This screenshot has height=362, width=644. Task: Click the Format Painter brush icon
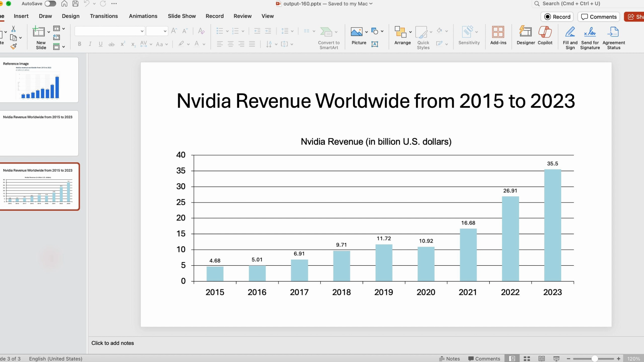coord(14,47)
